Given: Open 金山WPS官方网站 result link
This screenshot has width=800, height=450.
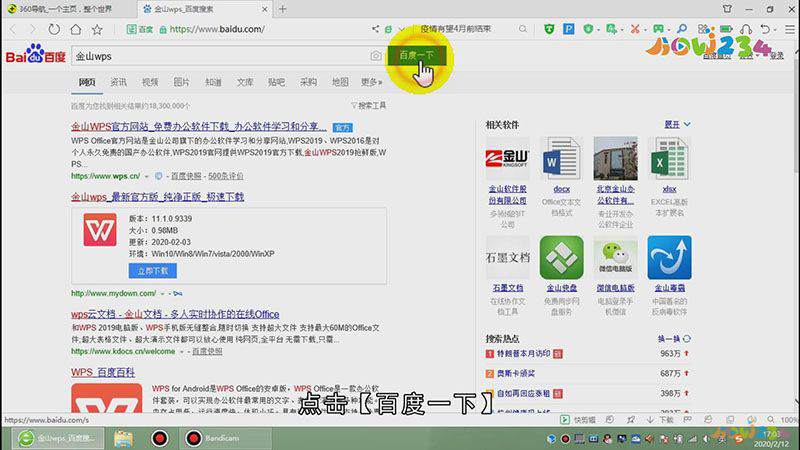Looking at the screenshot, I should click(x=198, y=126).
